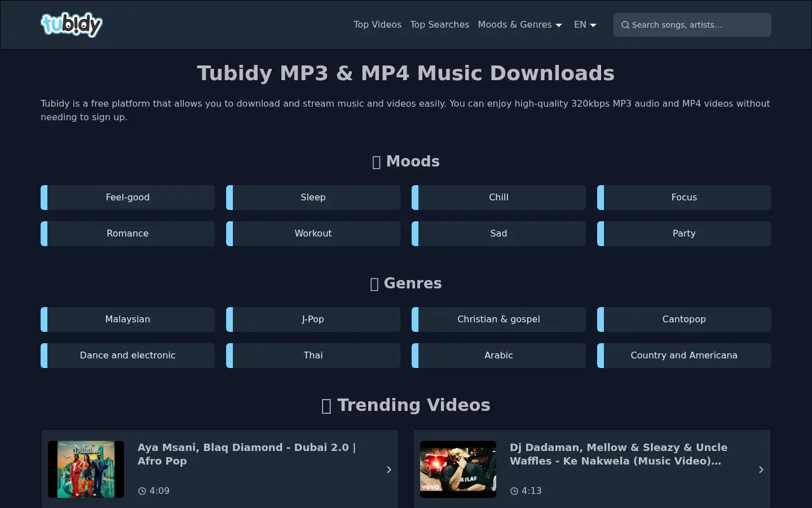Click the search magnifier icon
This screenshot has height=508, width=812.
625,25
